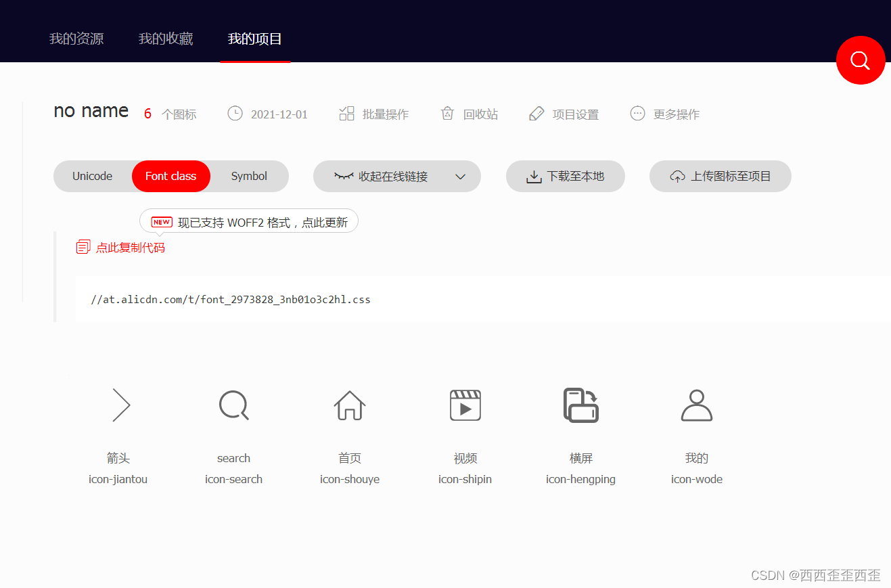891x588 pixels.
Task: Click the icon-hengping class name
Action: pos(580,479)
